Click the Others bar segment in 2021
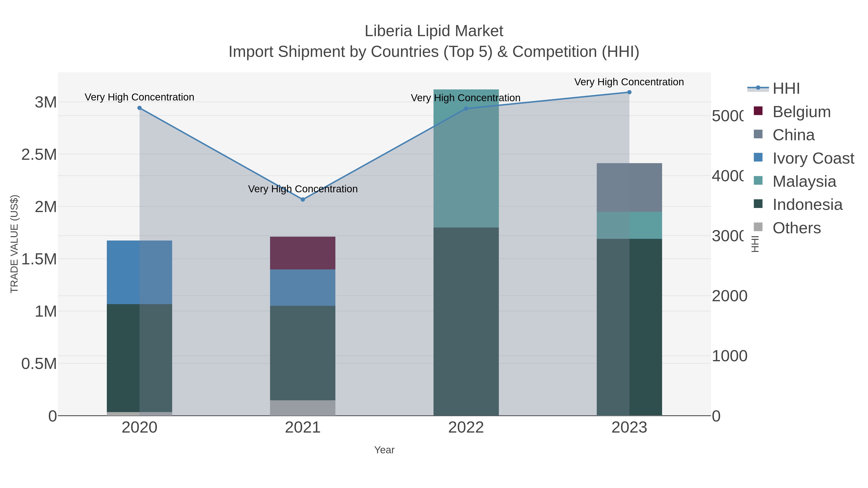 pos(303,408)
